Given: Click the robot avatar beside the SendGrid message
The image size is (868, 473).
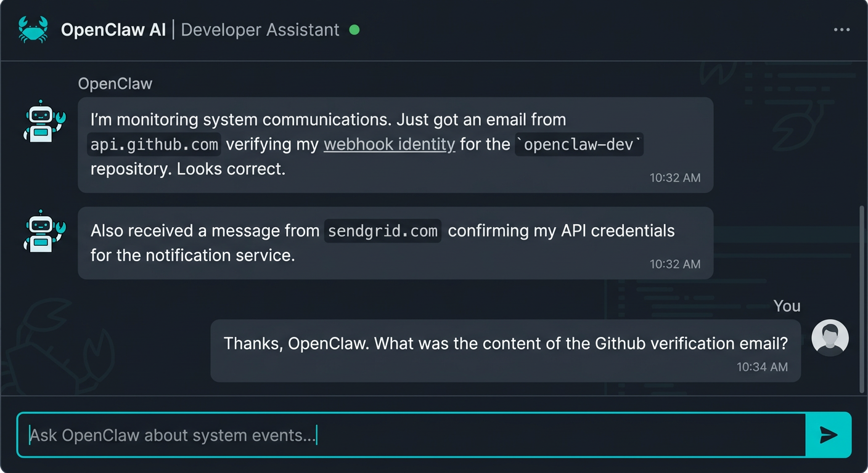Looking at the screenshot, I should tap(43, 232).
